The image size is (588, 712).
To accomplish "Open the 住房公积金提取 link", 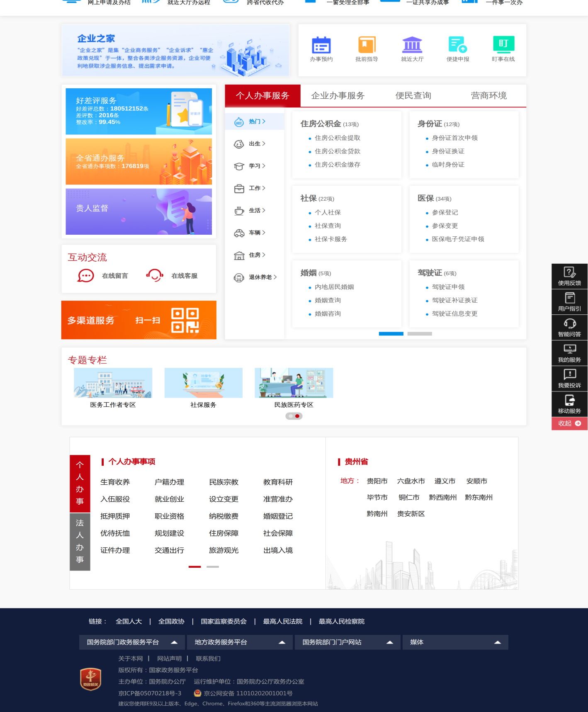I will (338, 138).
